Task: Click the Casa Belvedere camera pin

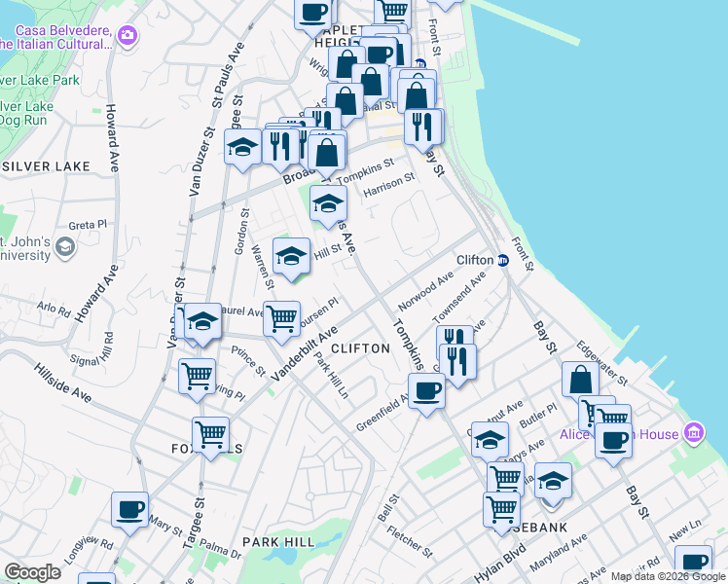Action: pos(127,36)
